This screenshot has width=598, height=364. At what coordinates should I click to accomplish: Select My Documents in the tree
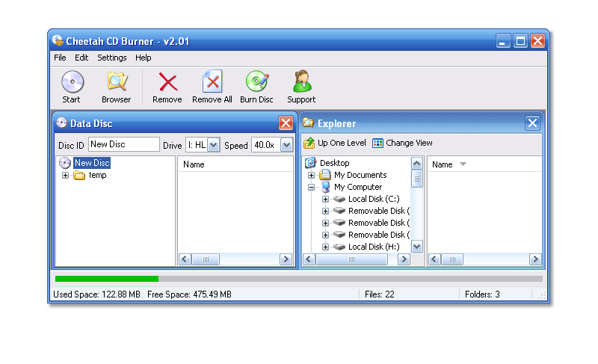click(x=360, y=175)
